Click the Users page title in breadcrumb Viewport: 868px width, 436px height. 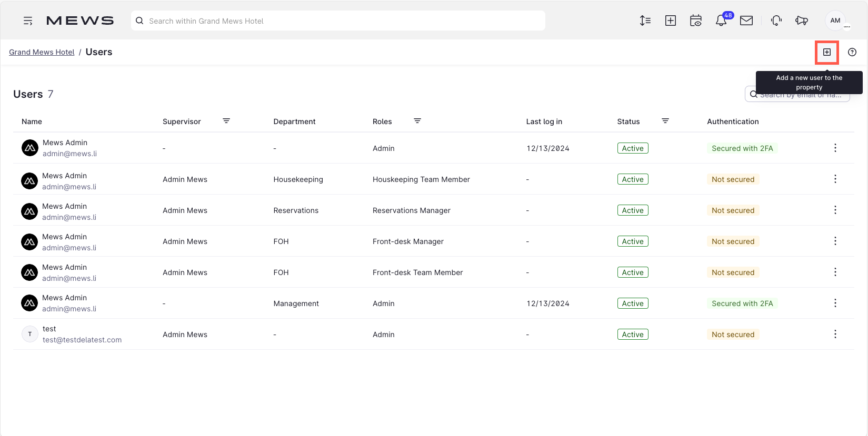pyautogui.click(x=99, y=52)
